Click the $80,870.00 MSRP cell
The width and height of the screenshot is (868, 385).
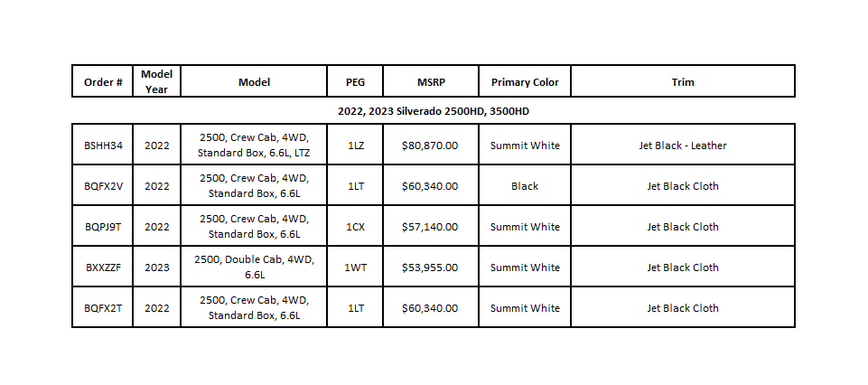(431, 145)
